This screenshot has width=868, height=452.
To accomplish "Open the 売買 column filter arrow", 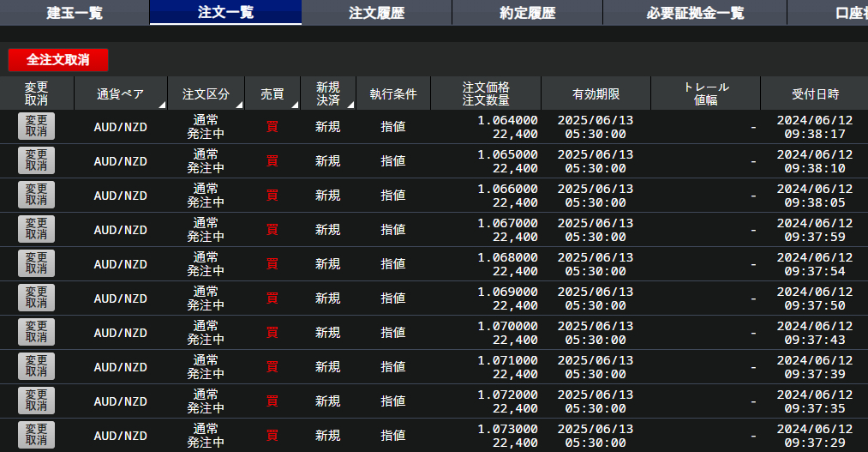I will coord(295,105).
